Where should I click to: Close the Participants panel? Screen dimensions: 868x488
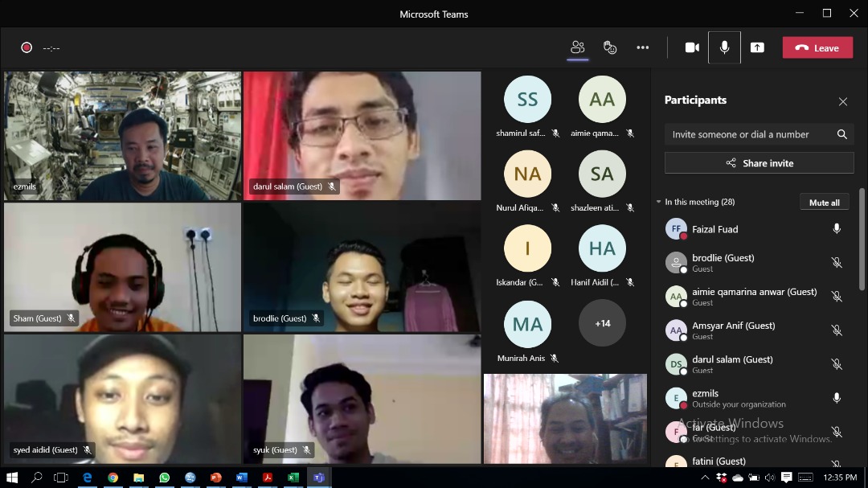(x=842, y=101)
